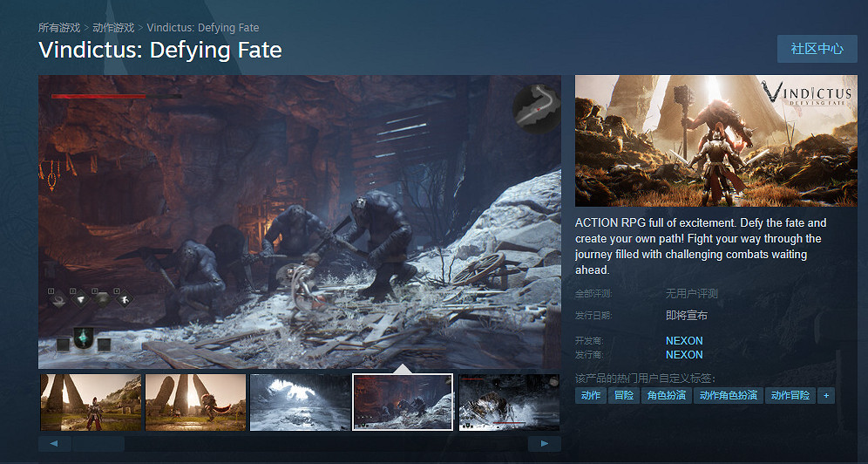Select the partially visible fifth thumbnail
The height and width of the screenshot is (464, 868).
tap(509, 402)
